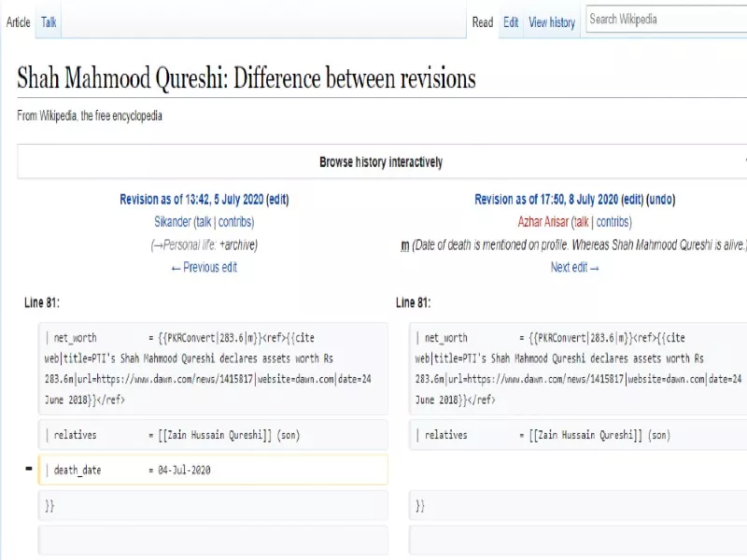
Task: Open user Sikander's page
Action: (173, 222)
